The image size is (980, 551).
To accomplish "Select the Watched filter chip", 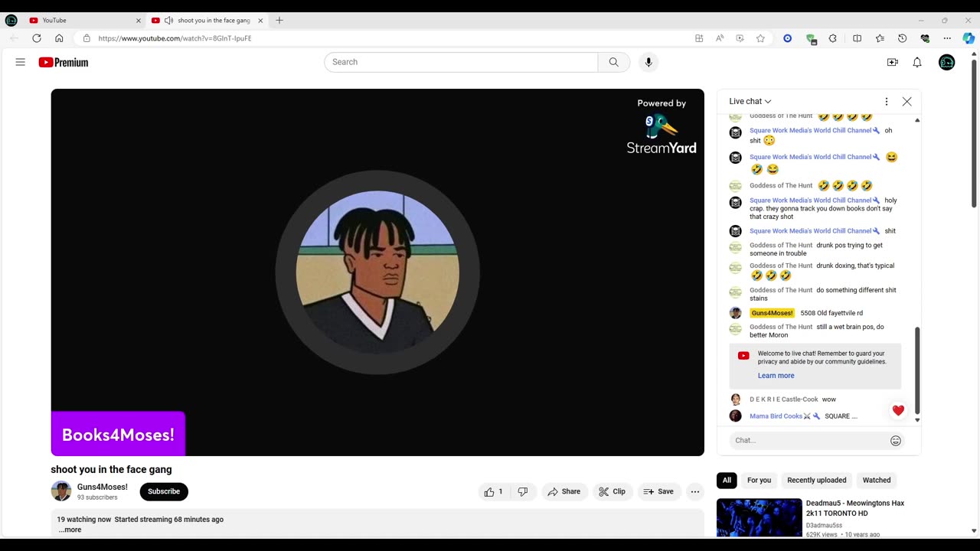I will pyautogui.click(x=877, y=480).
